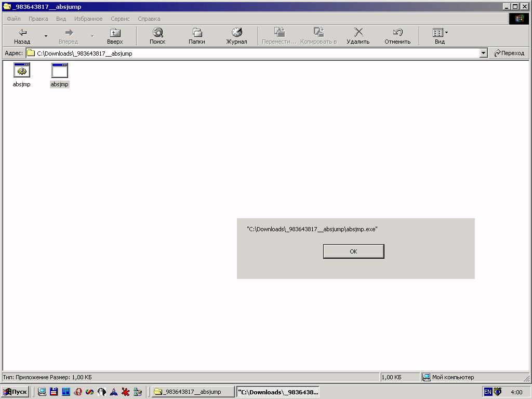532x399 pixels.
Task: Open the Поиск search pane
Action: click(157, 35)
